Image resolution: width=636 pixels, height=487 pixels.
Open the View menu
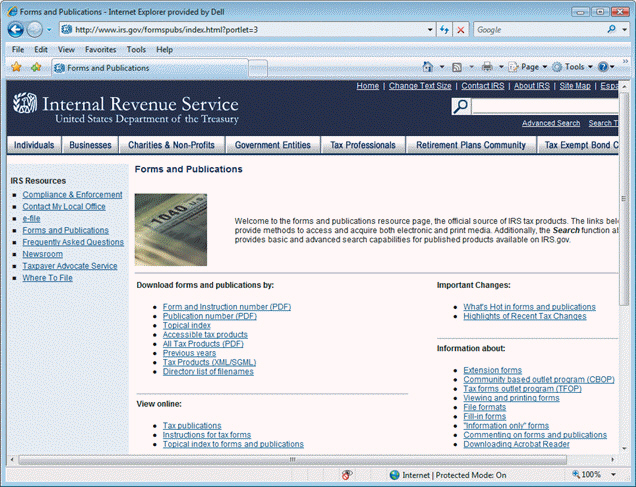pos(66,49)
